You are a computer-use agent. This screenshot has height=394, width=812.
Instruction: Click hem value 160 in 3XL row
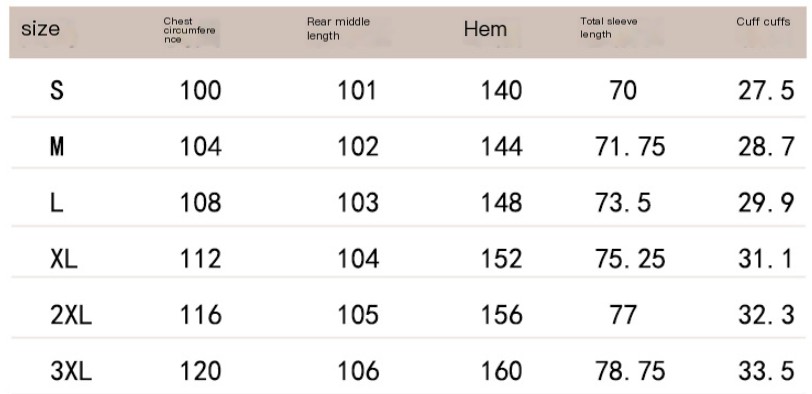501,371
